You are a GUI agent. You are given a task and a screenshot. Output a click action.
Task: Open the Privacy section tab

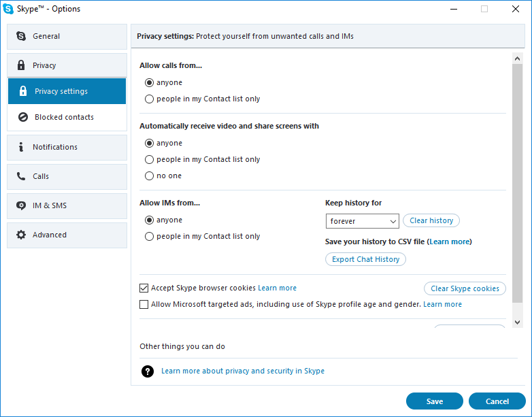click(x=67, y=65)
